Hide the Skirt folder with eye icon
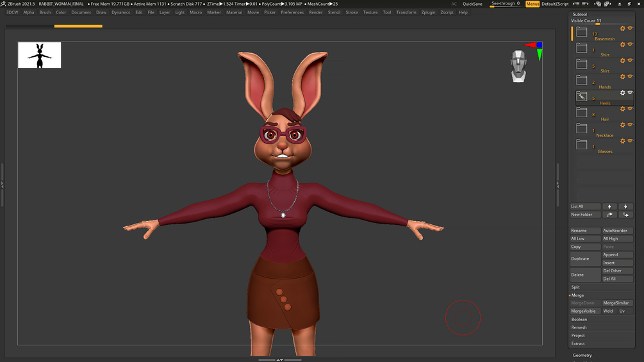The image size is (644, 362). coord(630,61)
